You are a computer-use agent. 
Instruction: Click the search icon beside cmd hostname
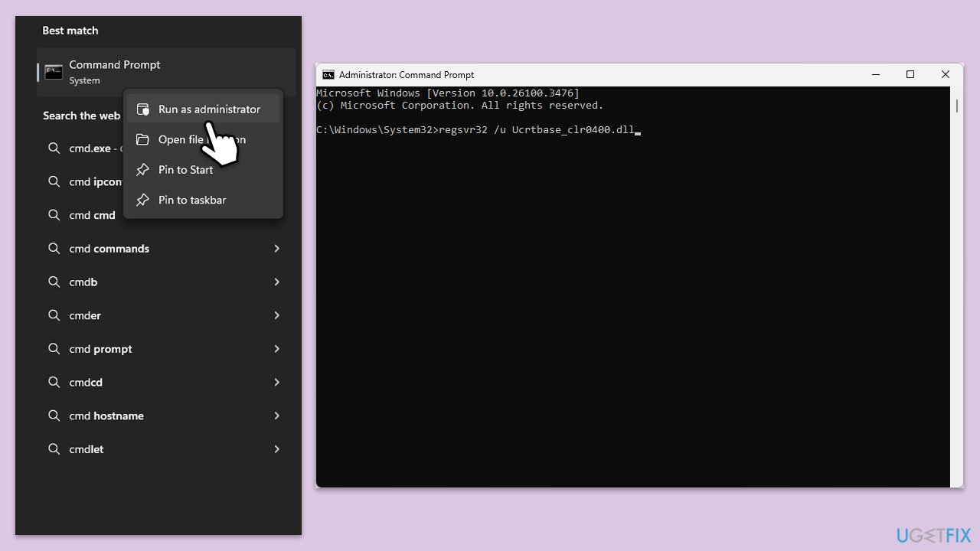[54, 416]
